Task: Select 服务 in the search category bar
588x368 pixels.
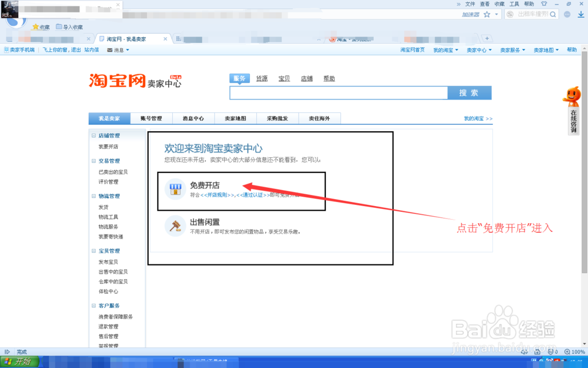Action: (239, 78)
